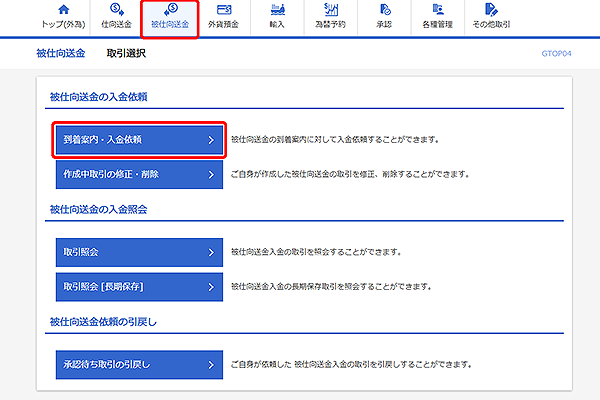Click description about 長期保存取引を照会
Viewport: 600px width, 400px height.
tap(331, 287)
